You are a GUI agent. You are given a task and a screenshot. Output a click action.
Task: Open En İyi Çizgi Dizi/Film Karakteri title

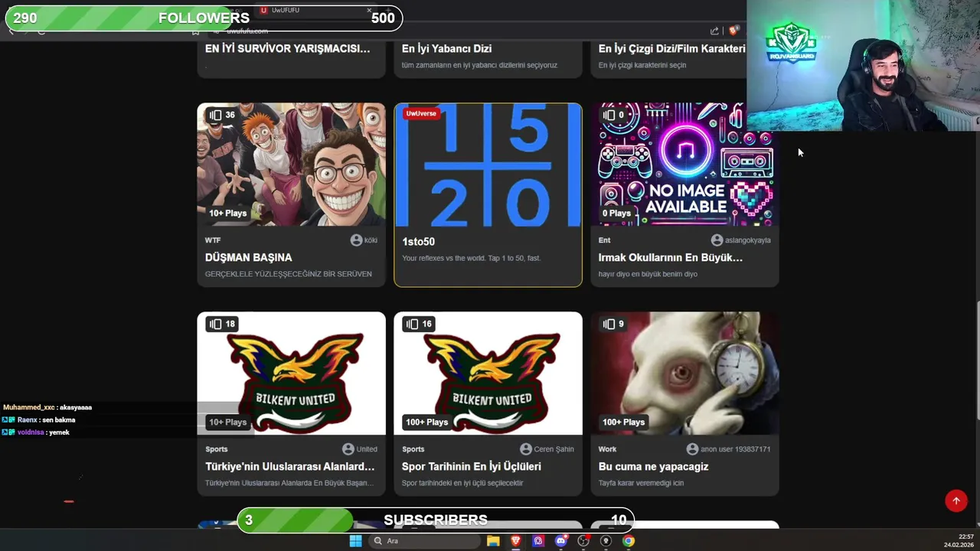(671, 49)
